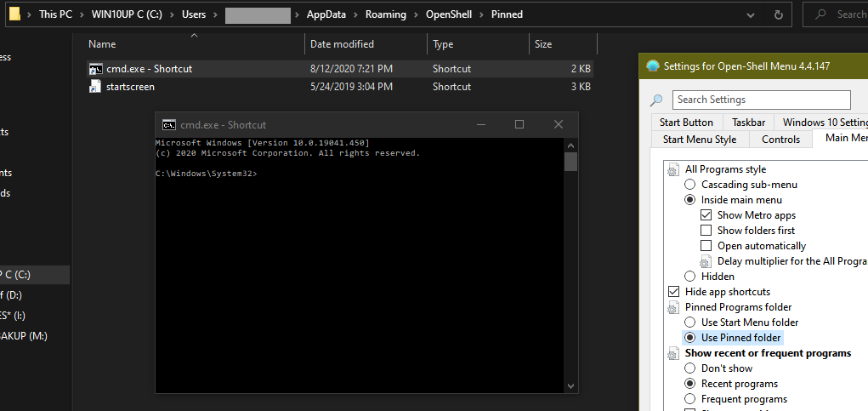Click the startscreen shortcut file icon
Screen dimensions: 868x411
click(x=95, y=87)
